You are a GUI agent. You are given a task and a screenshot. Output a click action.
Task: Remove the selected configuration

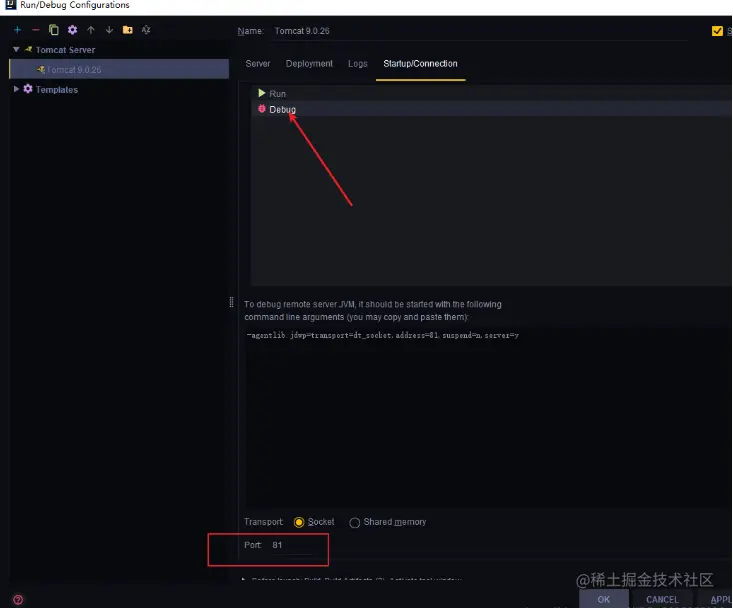tap(36, 30)
